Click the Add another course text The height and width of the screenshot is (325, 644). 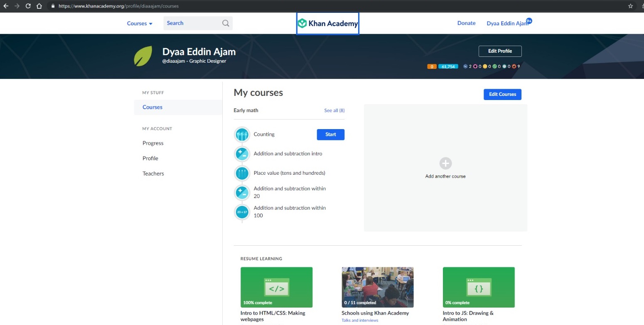[445, 176]
